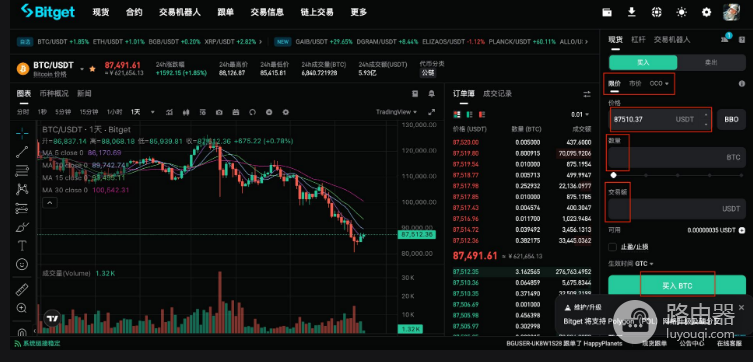Click the order type info icon
The image size is (753, 362).
click(x=741, y=84)
